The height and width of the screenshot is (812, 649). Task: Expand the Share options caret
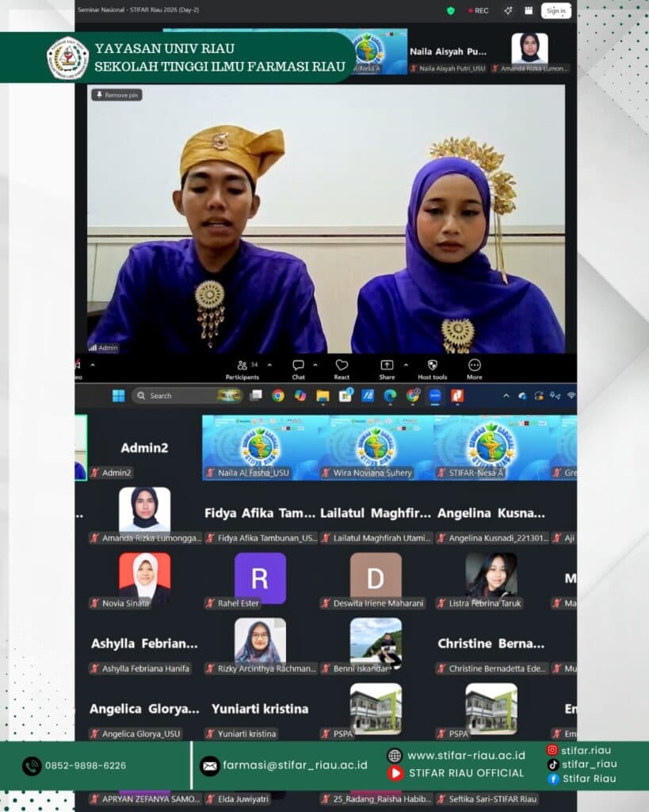[407, 365]
